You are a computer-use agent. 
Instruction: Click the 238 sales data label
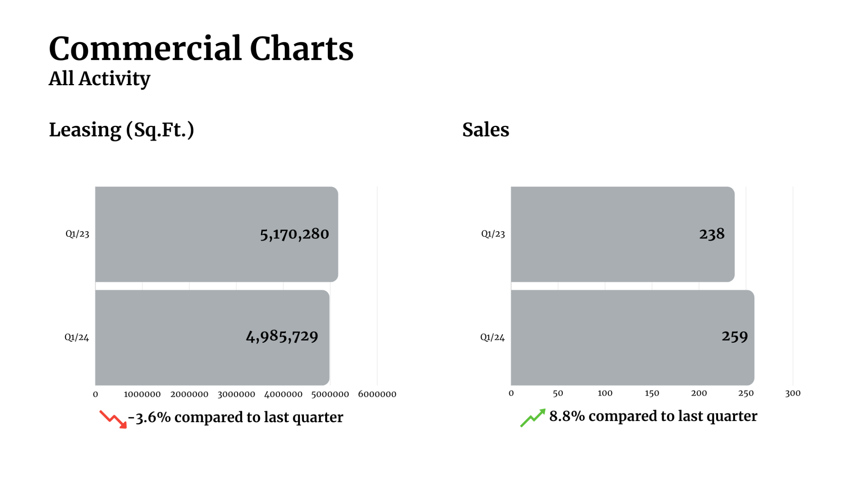click(x=712, y=234)
